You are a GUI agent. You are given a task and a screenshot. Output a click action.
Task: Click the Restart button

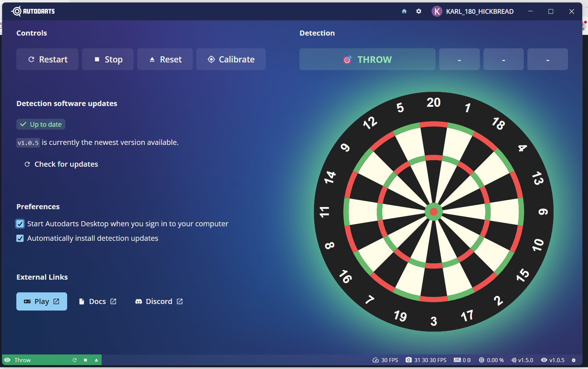point(47,59)
